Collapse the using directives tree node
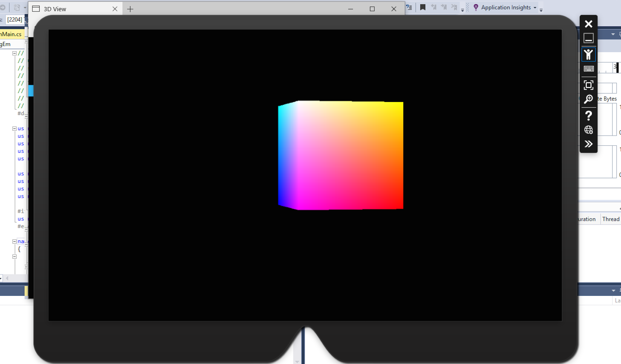Image resolution: width=621 pixels, height=364 pixels. pos(14,128)
